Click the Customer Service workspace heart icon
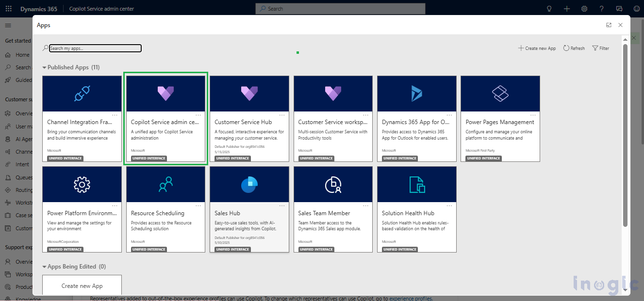Viewport: 644px width, 301px height. point(333,94)
